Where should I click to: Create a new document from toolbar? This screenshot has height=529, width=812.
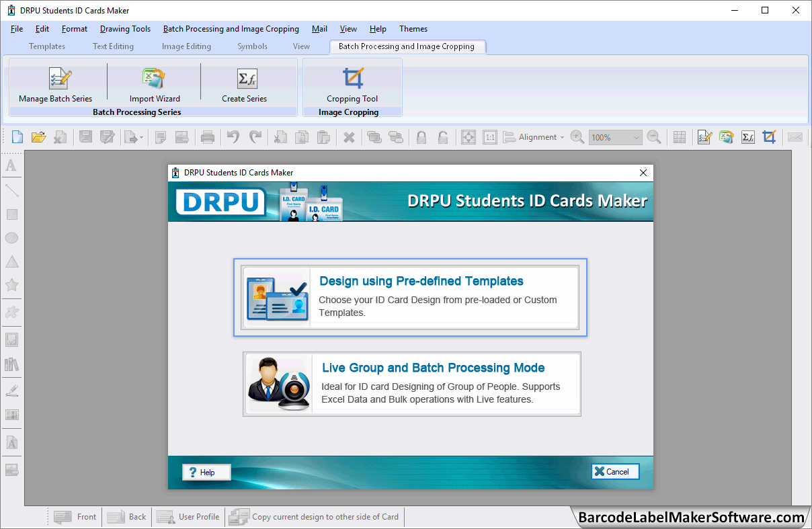coord(17,137)
